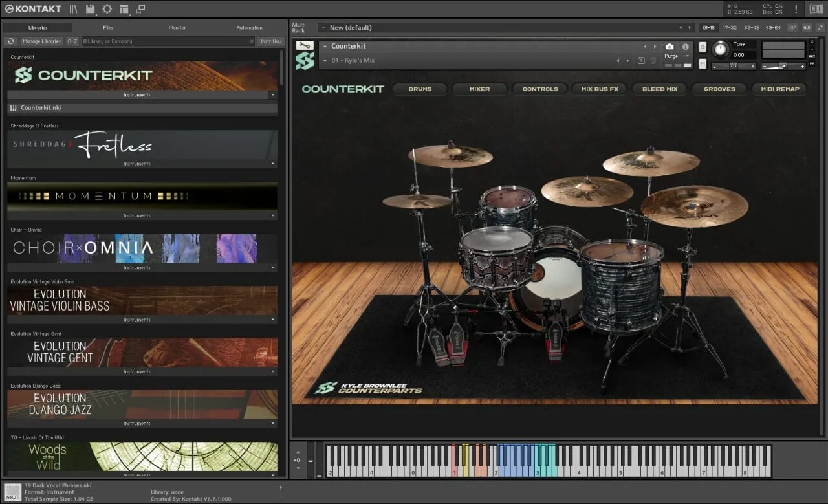Viewport: 828px width, 504px height.
Task: Open instrument edit mode wrench icon
Action: coord(305,45)
